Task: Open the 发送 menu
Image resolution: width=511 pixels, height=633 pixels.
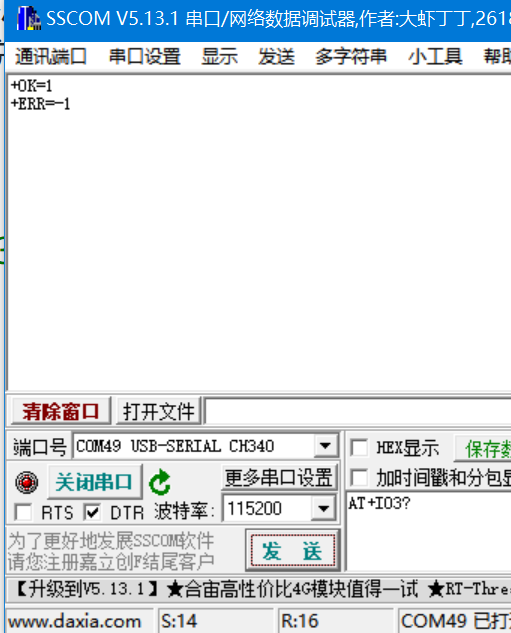Action: 276,56
